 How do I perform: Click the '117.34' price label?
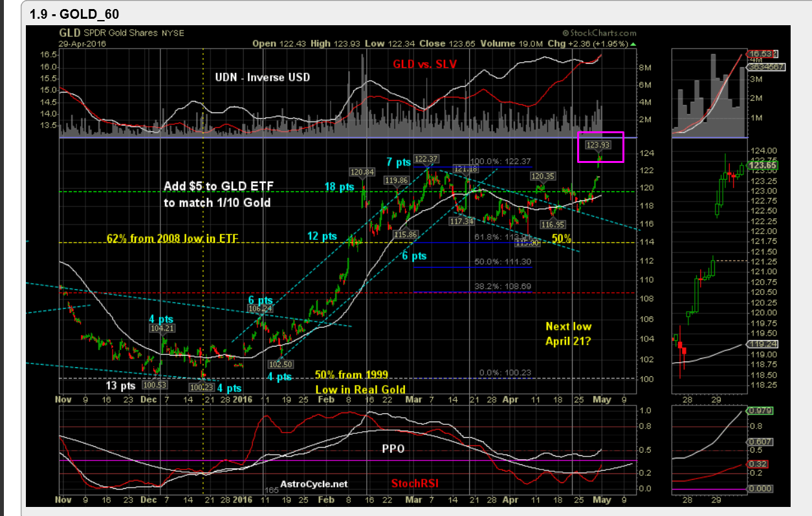[x=463, y=221]
